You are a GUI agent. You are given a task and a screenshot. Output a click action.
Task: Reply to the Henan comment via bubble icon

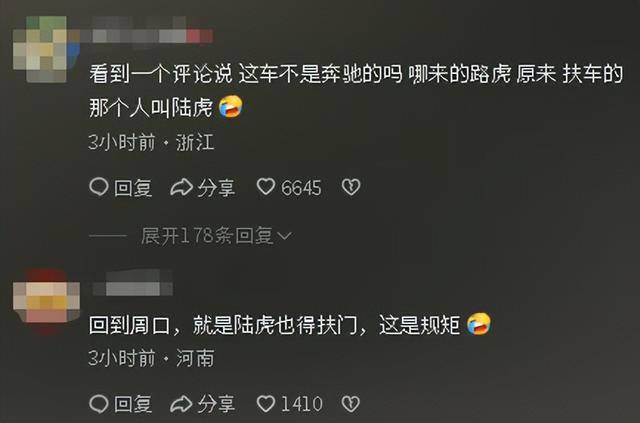pos(98,404)
